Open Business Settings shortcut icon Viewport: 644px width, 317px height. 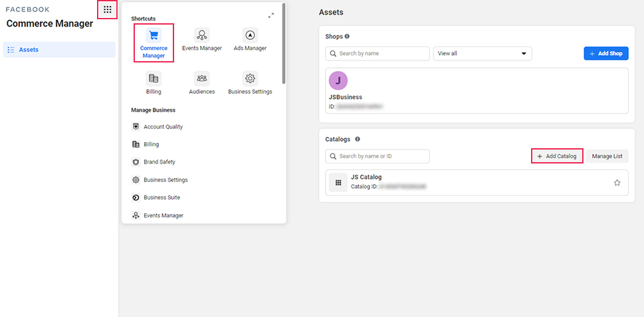coord(250,78)
